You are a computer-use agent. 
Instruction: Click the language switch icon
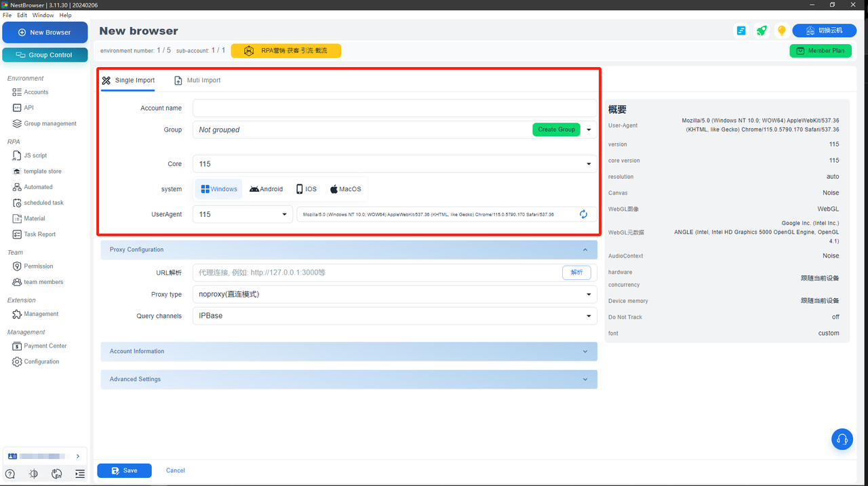pos(57,474)
